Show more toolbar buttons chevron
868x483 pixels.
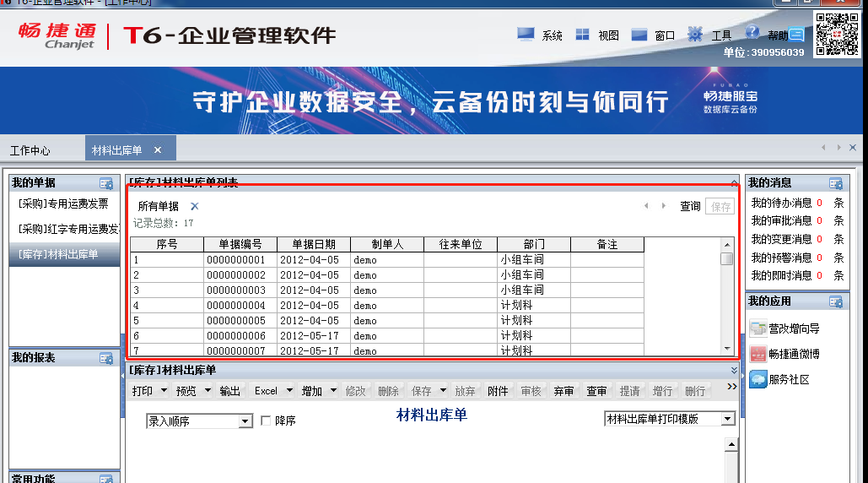point(732,387)
